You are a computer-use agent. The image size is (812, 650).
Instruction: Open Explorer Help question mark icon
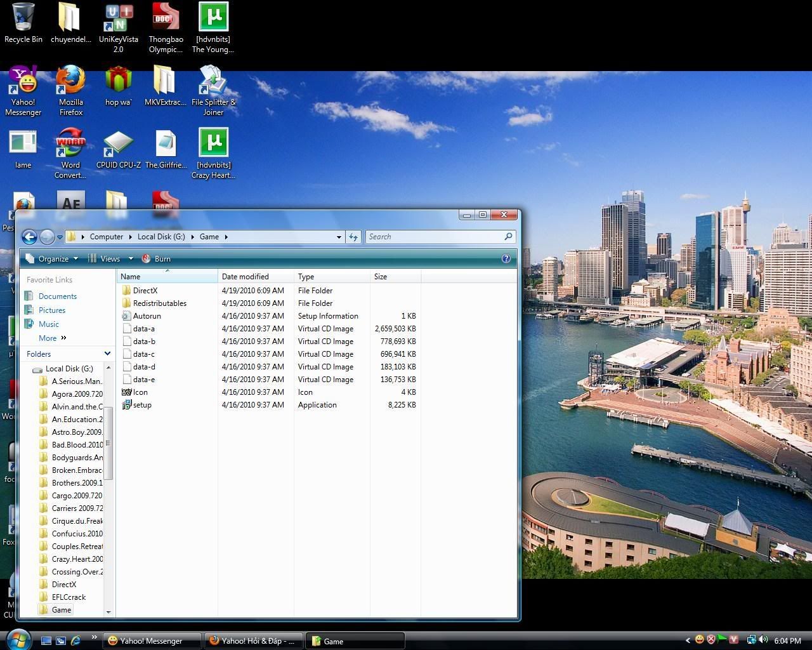506,258
